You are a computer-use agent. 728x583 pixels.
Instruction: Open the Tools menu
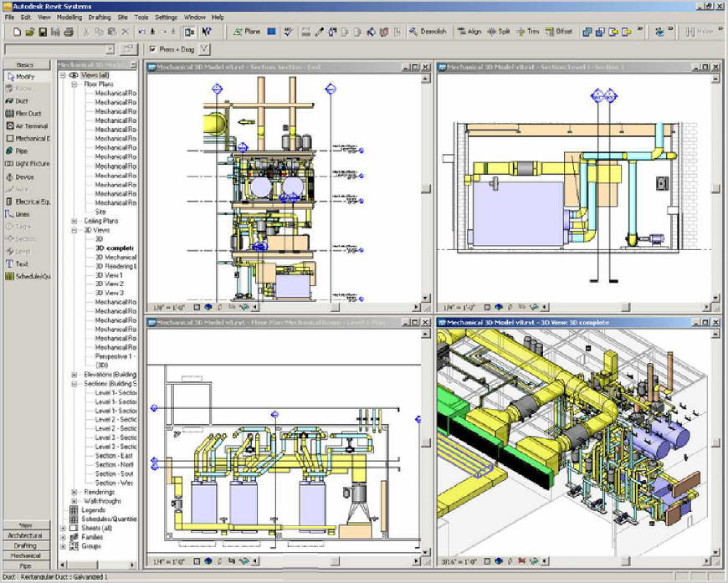pyautogui.click(x=141, y=18)
